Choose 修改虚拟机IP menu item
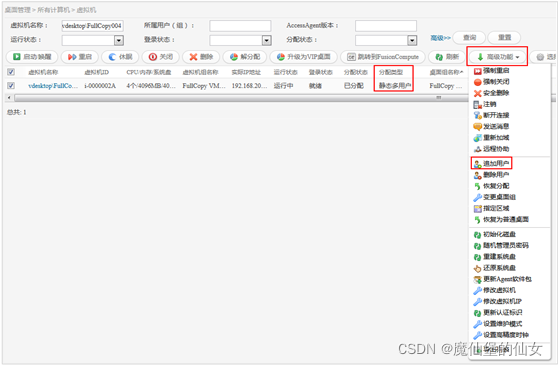Image resolution: width=558 pixels, height=365 pixels. pos(498,301)
